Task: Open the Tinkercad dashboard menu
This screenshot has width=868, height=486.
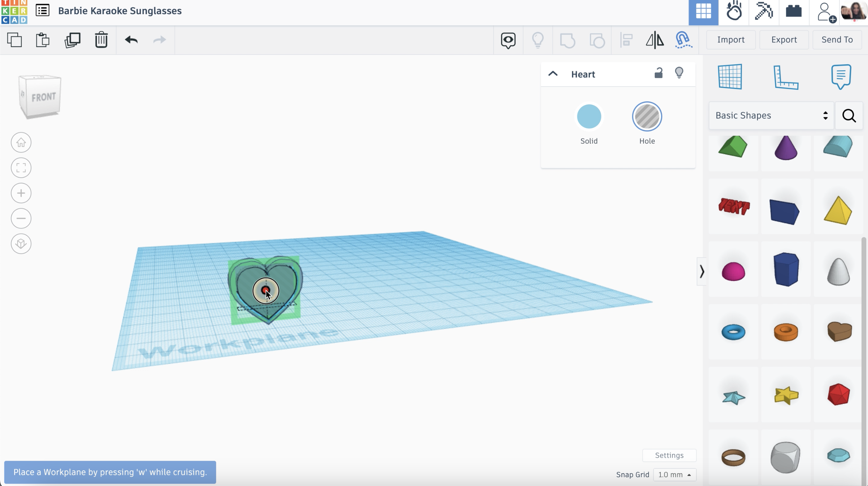Action: pos(42,10)
